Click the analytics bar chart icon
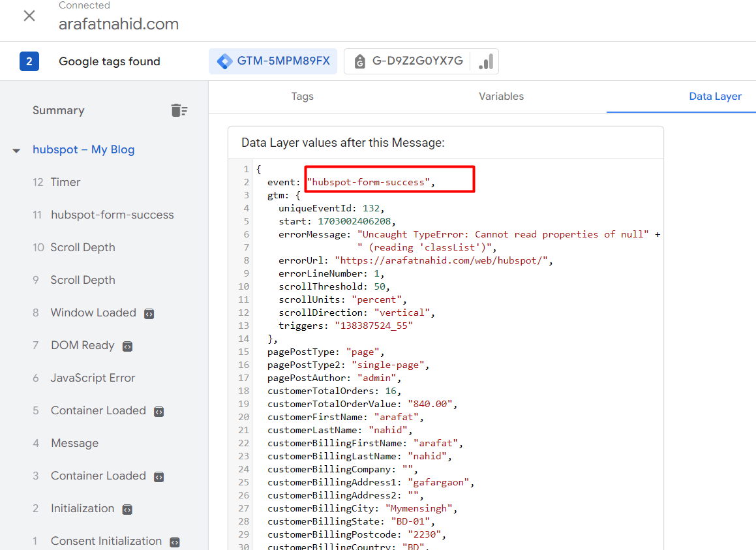This screenshot has width=756, height=550. [486, 62]
